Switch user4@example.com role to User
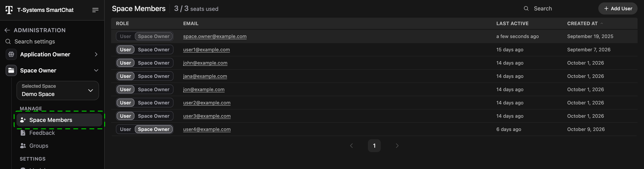 point(125,129)
